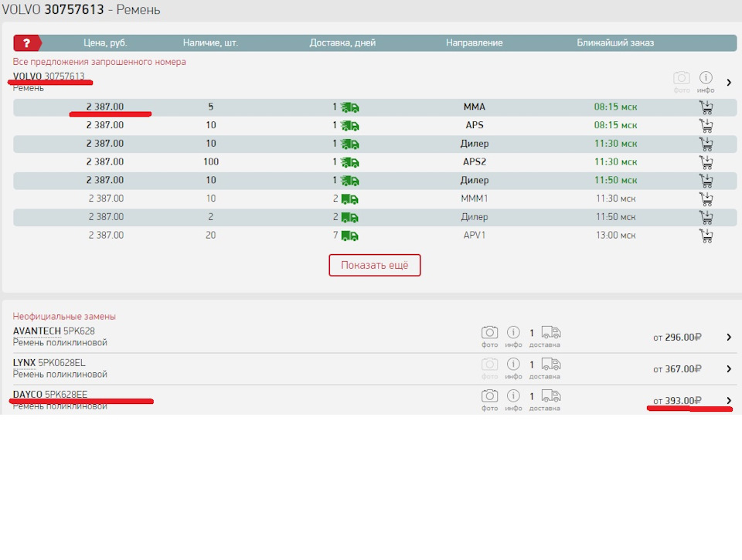Click cart icon for APV1 row

(705, 236)
